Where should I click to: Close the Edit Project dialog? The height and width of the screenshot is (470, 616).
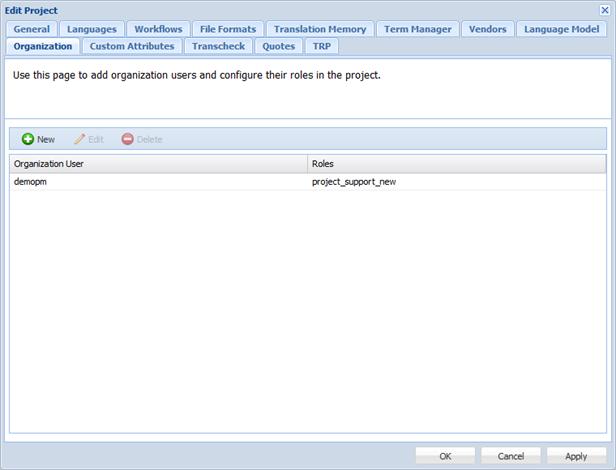[604, 10]
